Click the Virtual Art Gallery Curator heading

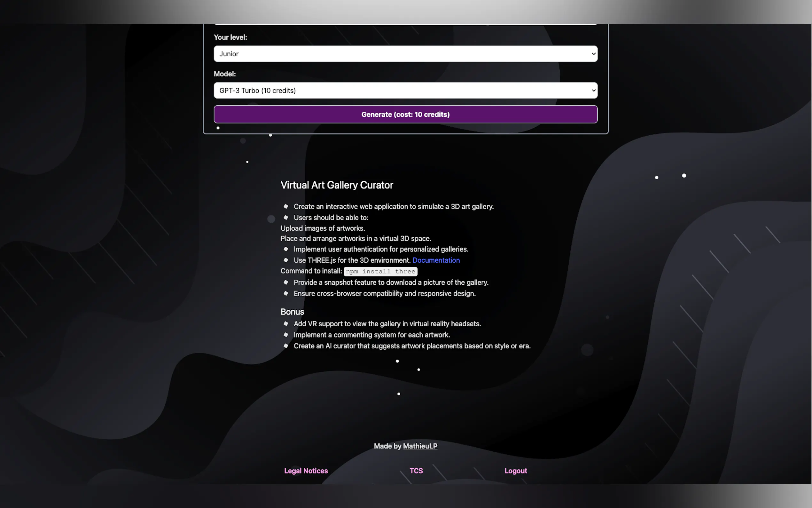tap(337, 185)
